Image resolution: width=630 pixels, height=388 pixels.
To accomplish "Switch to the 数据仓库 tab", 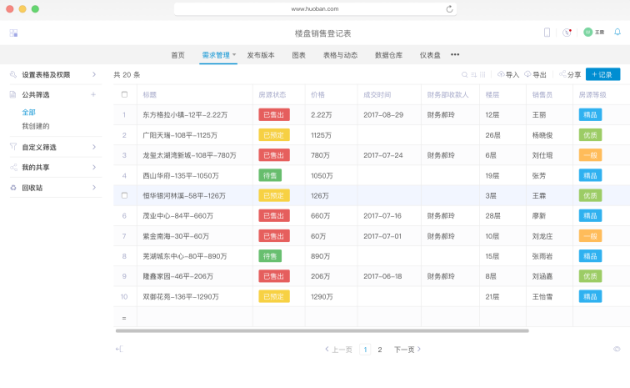I will [x=389, y=55].
